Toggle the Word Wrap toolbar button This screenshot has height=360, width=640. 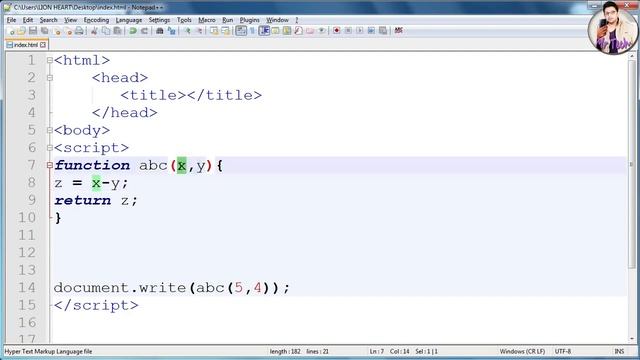tap(241, 31)
